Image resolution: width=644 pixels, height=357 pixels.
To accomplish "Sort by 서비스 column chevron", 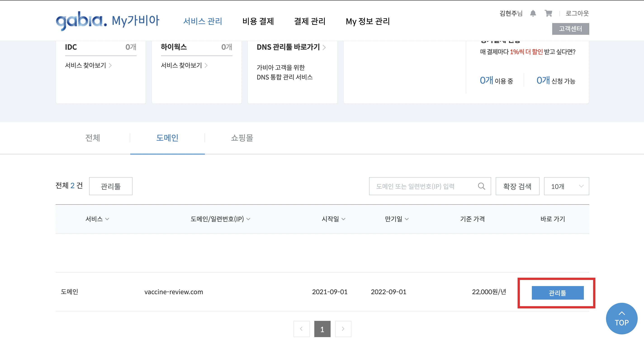I will pos(107,219).
